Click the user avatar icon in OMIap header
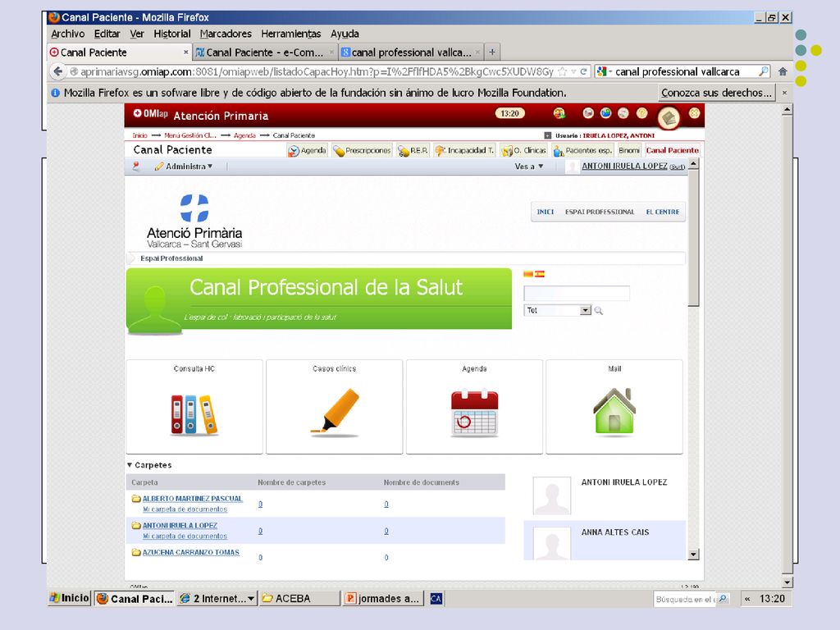Viewport: 840px width, 630px height. click(559, 113)
